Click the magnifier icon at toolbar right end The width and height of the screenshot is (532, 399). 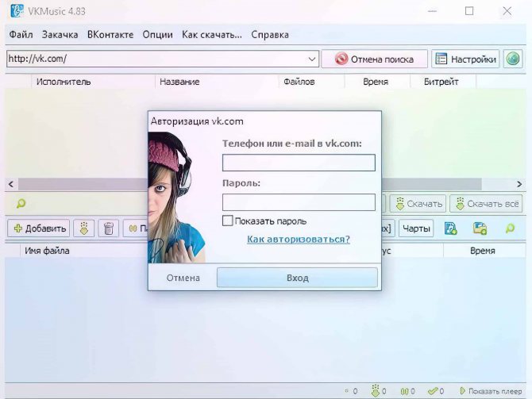point(510,228)
